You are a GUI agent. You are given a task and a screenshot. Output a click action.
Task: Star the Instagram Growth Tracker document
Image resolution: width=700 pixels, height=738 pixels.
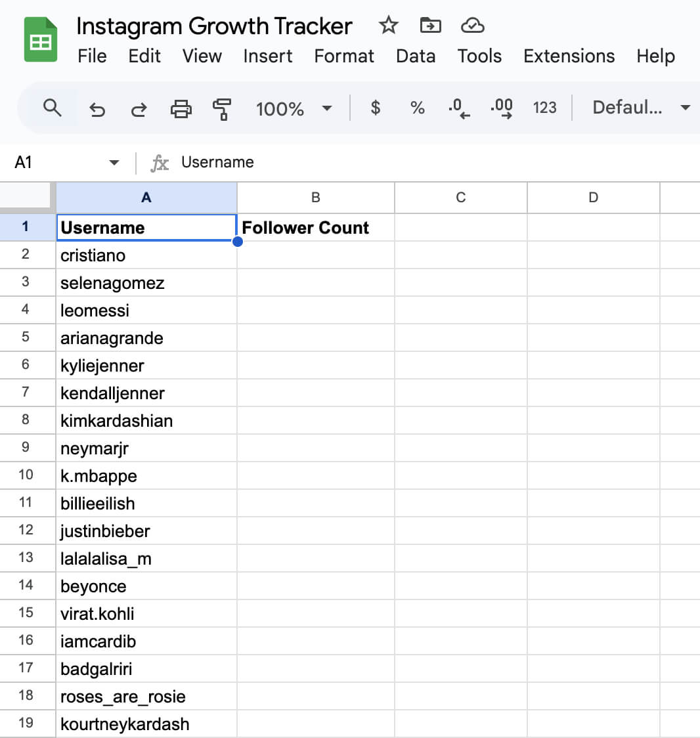coord(388,25)
